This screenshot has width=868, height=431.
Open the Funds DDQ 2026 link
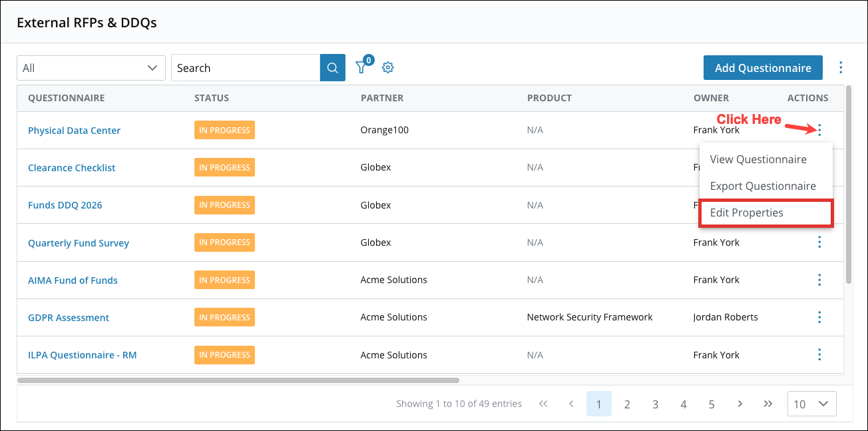pos(65,205)
